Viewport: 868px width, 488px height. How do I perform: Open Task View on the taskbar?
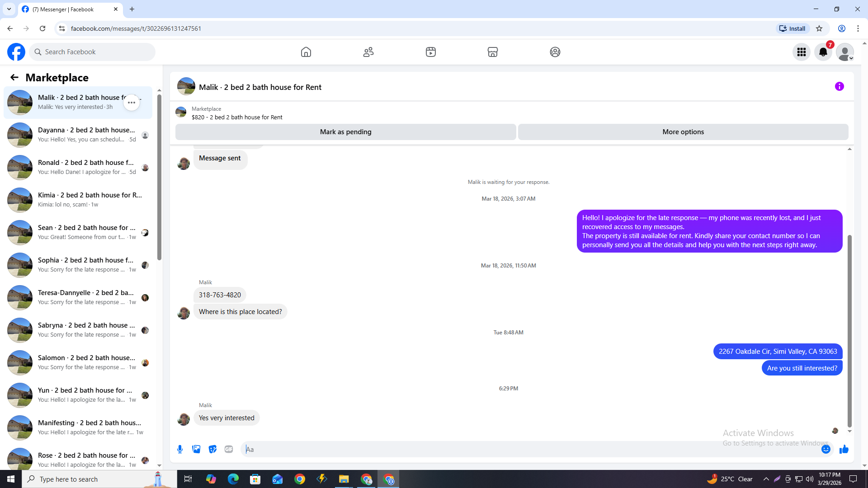(x=188, y=479)
